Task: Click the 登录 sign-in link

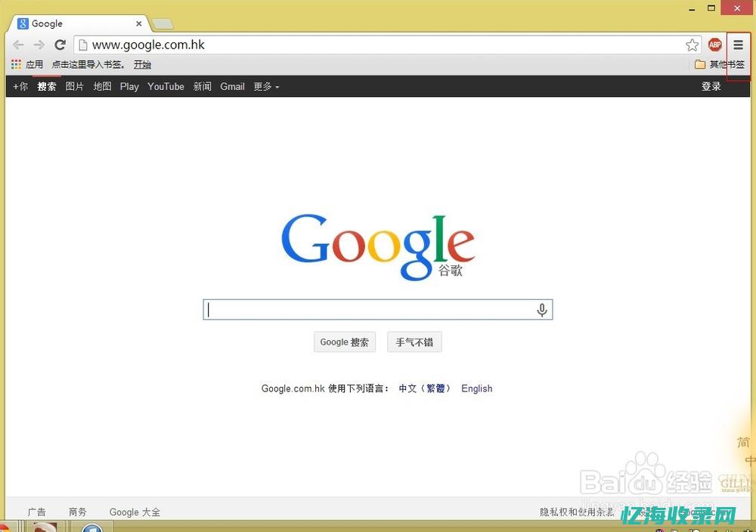Action: [x=711, y=86]
